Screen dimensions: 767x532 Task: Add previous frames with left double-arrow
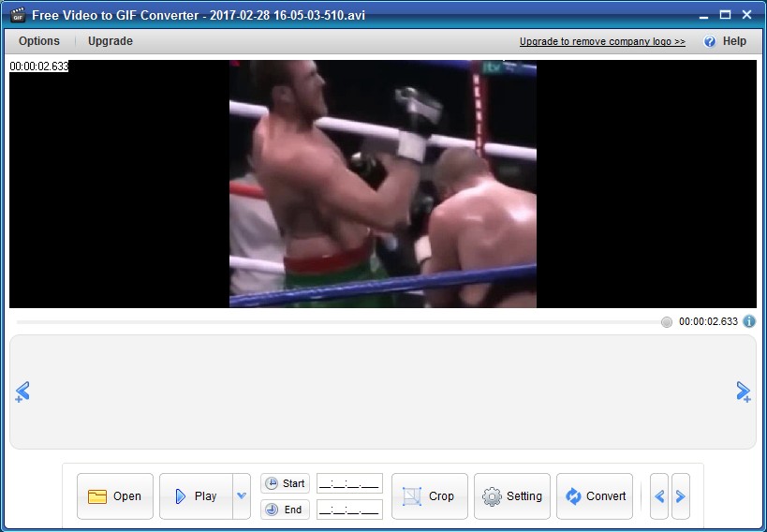point(22,392)
